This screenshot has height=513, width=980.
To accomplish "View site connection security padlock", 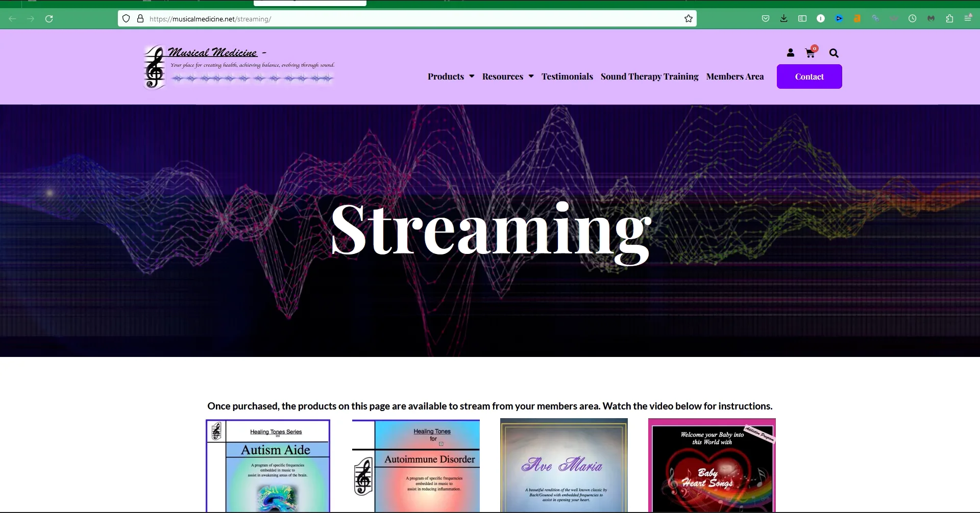I will tap(140, 18).
